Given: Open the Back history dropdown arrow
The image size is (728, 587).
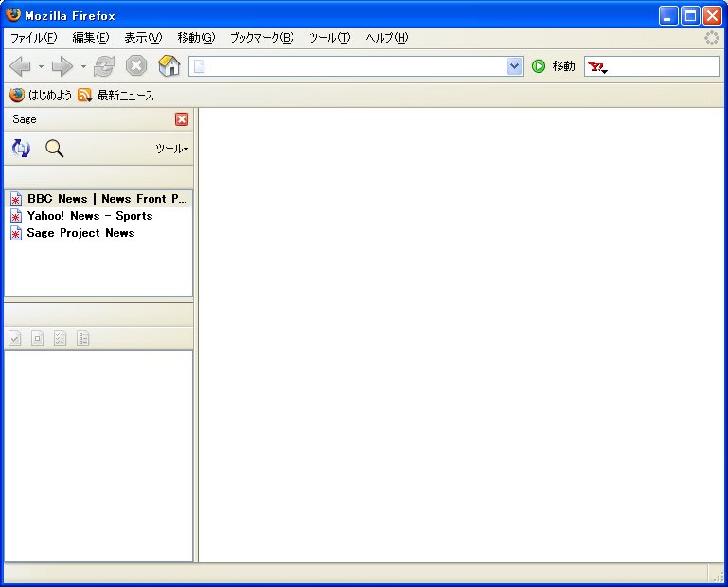Looking at the screenshot, I should pyautogui.click(x=41, y=67).
